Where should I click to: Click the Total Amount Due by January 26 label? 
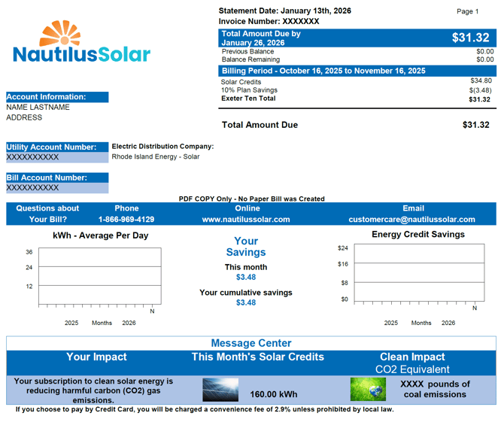(x=261, y=38)
